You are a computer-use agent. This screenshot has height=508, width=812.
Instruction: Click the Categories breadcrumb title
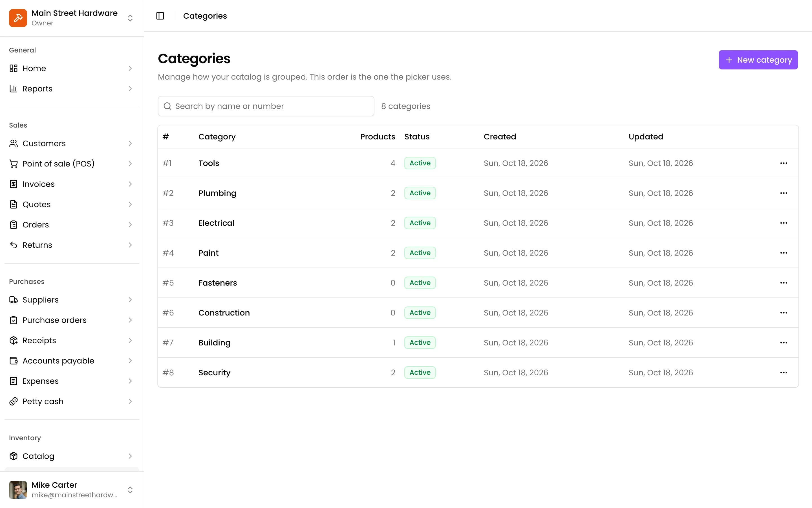(x=205, y=16)
